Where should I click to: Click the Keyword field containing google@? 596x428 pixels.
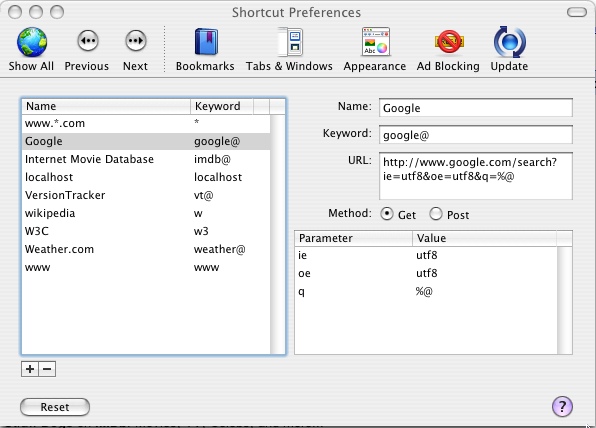point(476,135)
